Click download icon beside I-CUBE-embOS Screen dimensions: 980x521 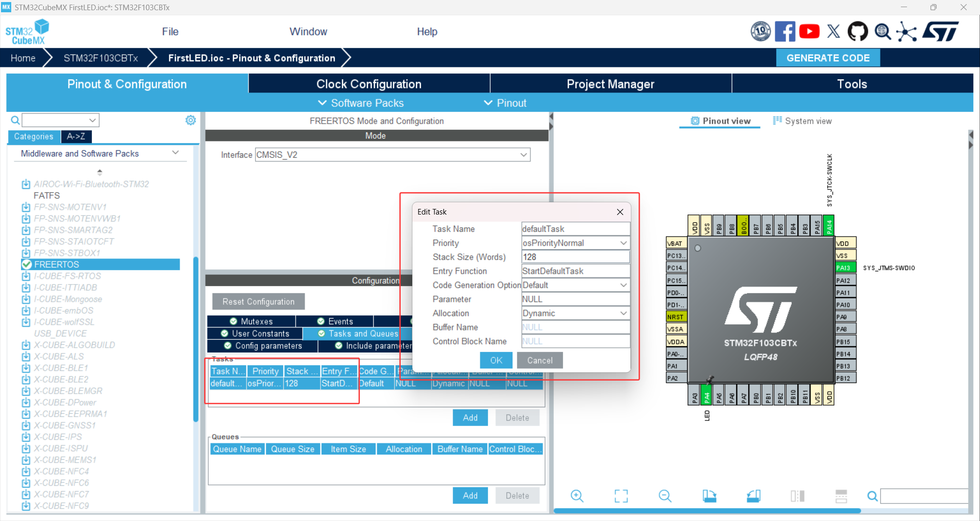coord(26,311)
